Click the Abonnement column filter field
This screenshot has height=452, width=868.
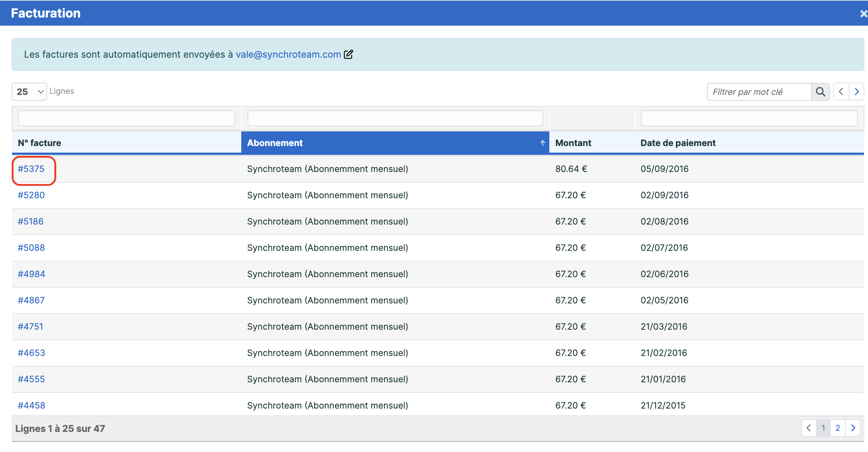[395, 118]
